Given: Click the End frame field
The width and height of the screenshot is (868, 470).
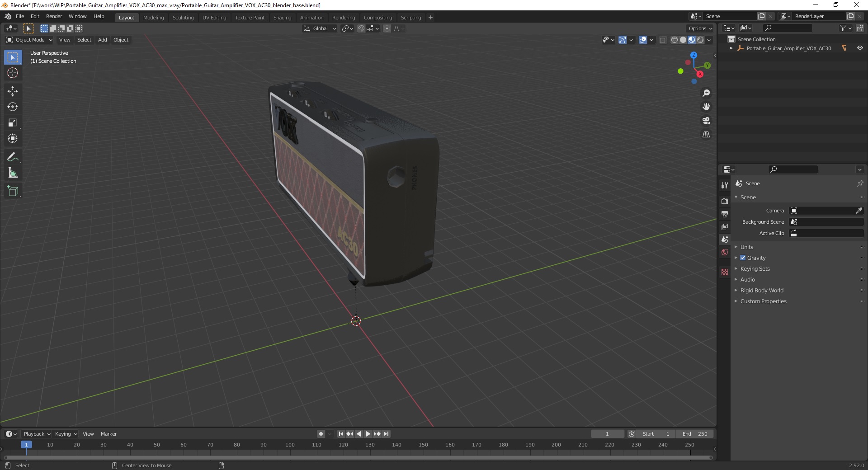Looking at the screenshot, I should point(695,434).
